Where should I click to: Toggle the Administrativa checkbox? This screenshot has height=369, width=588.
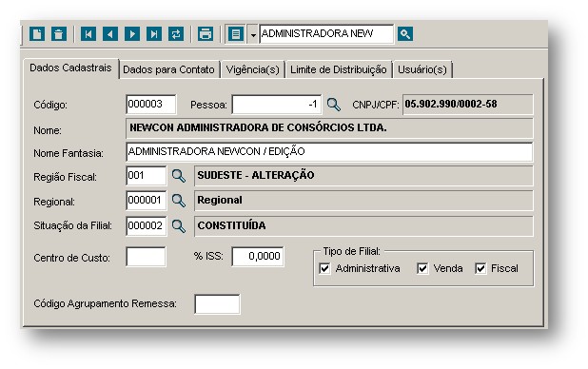(324, 268)
